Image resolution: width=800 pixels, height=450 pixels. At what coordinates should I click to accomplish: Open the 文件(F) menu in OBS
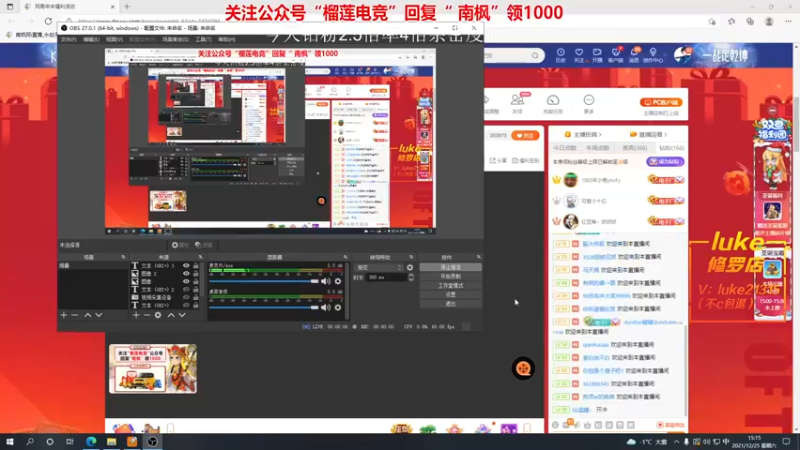click(x=68, y=39)
